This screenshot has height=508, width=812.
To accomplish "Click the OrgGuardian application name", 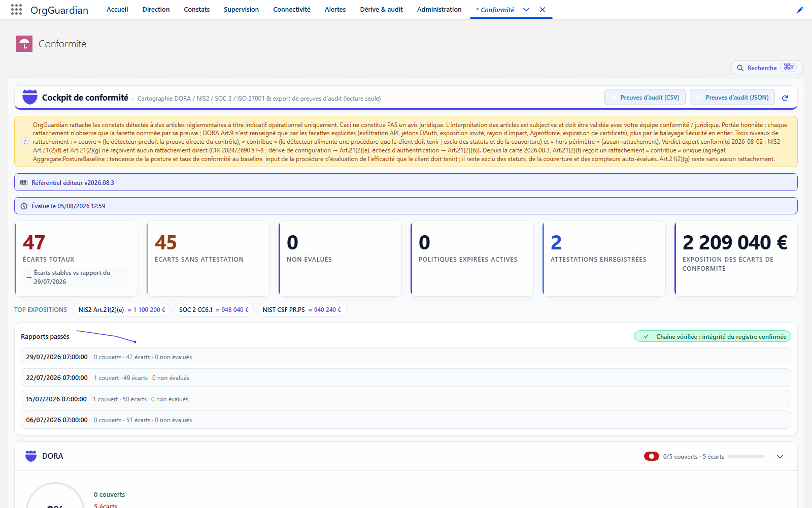I will (x=59, y=10).
